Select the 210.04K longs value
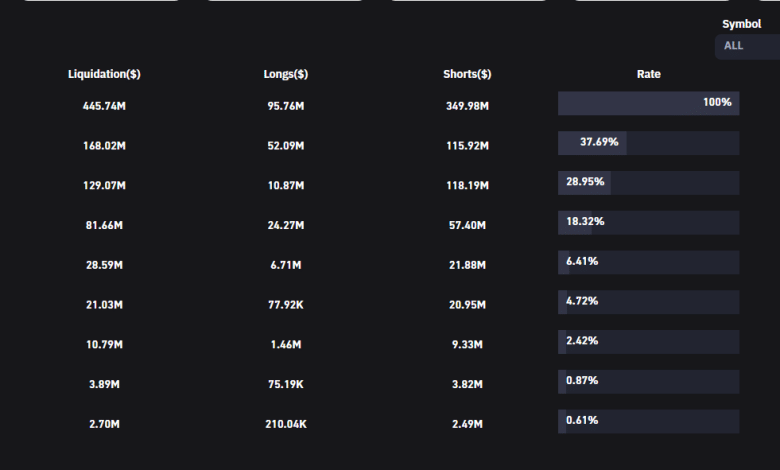The width and height of the screenshot is (780, 470). tap(286, 425)
